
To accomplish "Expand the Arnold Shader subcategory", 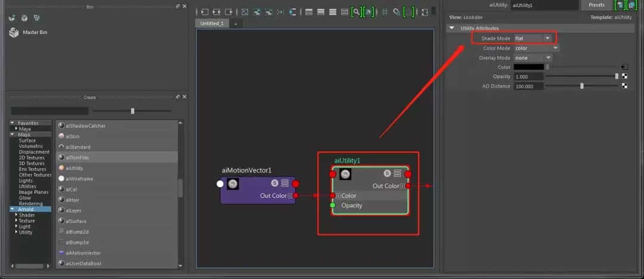I will click(x=17, y=215).
